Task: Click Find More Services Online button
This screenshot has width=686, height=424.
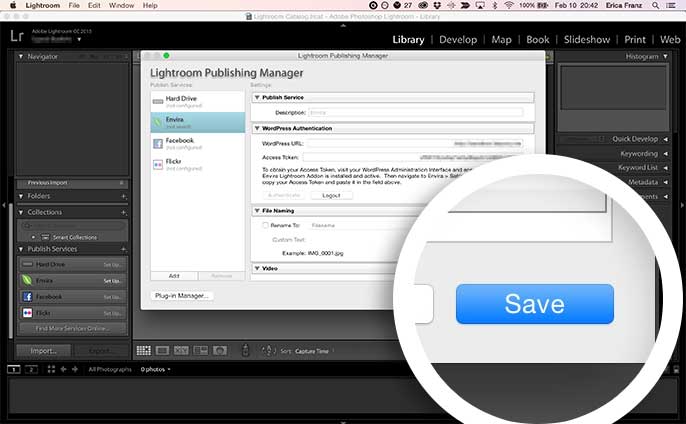Action: click(73, 328)
